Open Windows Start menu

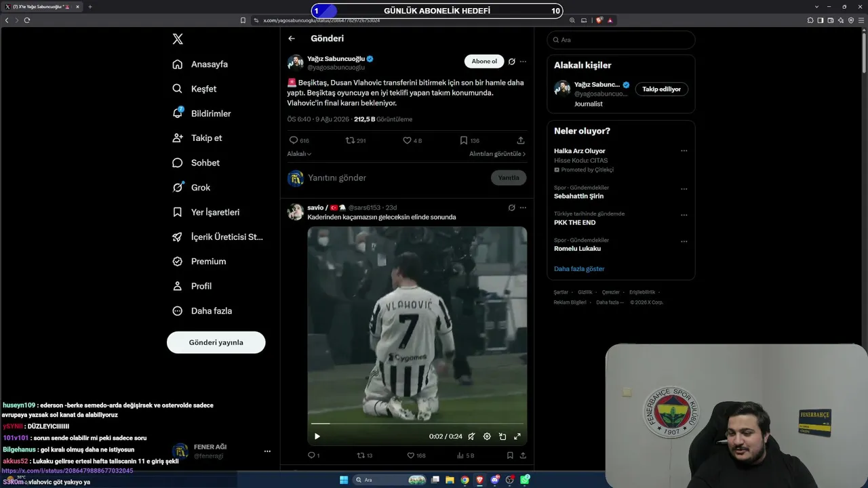(x=344, y=480)
